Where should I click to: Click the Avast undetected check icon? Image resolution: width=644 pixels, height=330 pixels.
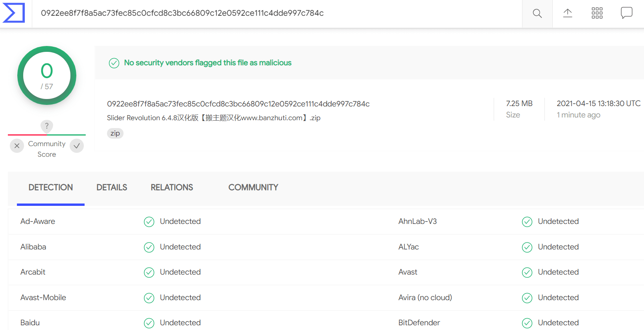[x=527, y=273]
